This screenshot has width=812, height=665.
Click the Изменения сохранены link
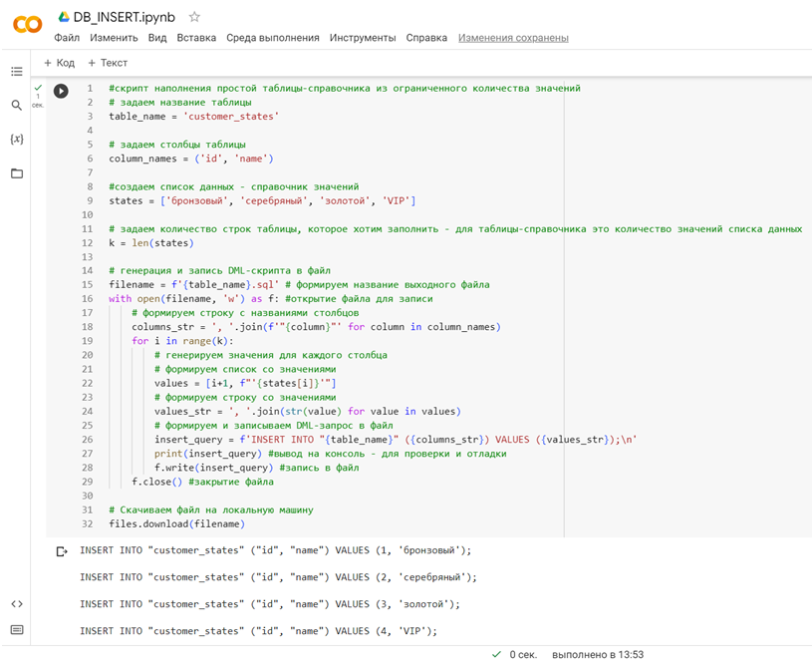pos(513,38)
